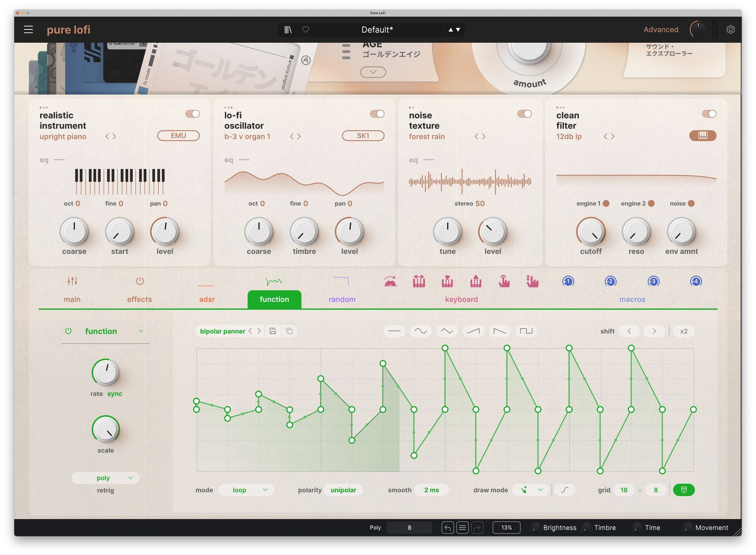Expand the poly retrig dropdown
The width and height of the screenshot is (756, 555).
(x=105, y=478)
